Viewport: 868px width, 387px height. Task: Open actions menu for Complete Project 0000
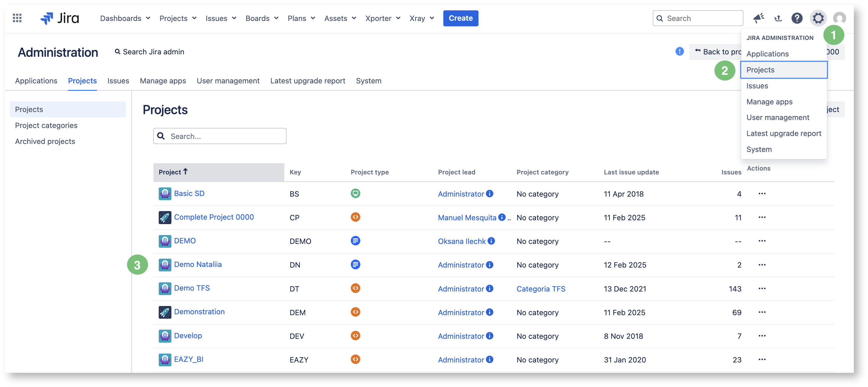762,217
